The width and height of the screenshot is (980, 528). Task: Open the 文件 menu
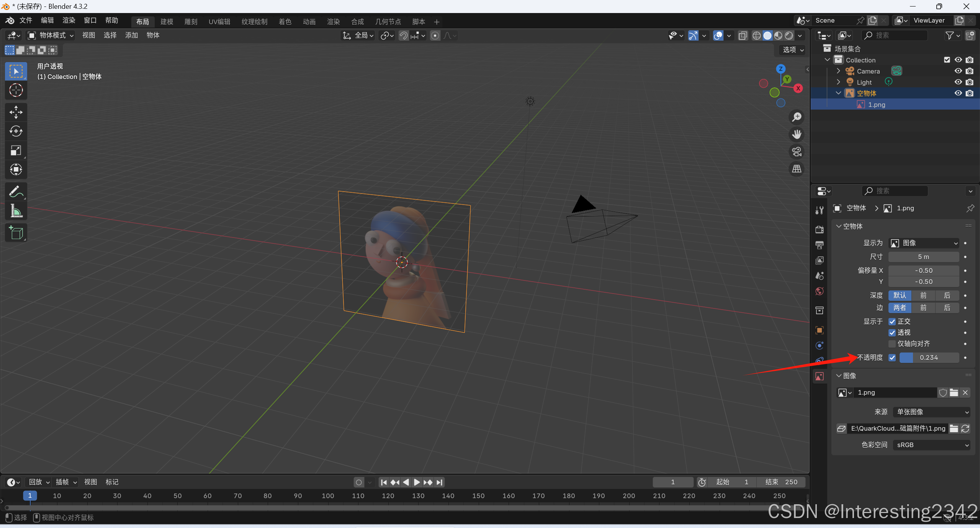coord(26,20)
